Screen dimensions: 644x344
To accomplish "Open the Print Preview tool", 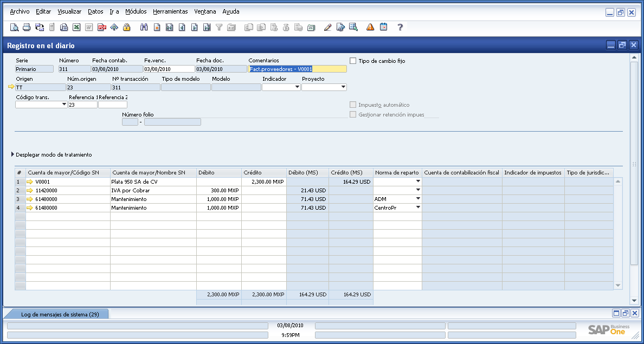I will tap(13, 27).
